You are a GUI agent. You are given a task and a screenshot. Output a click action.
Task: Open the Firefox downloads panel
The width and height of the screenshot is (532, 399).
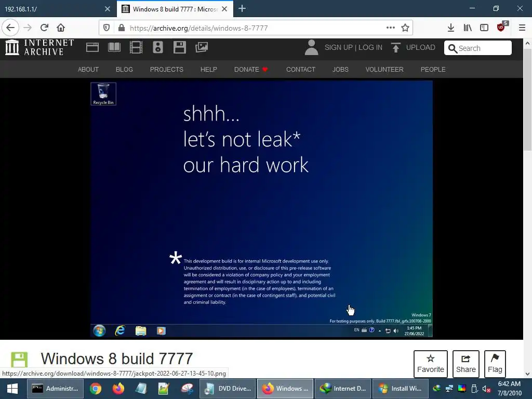pyautogui.click(x=451, y=28)
